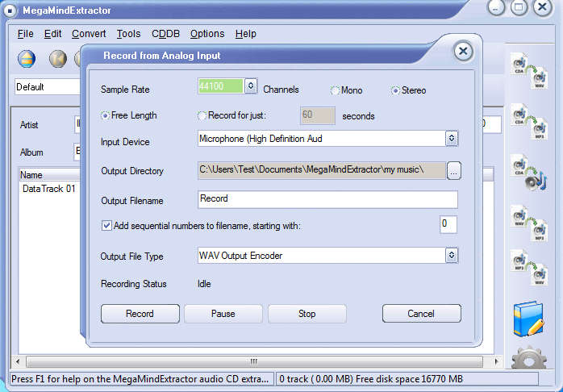Open the CDDB menu
Viewport: 563px width, 392px height.
pos(165,34)
